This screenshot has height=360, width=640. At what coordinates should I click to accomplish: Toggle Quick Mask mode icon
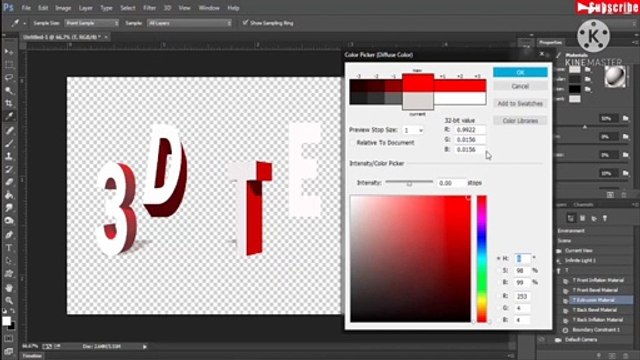coord(9,339)
